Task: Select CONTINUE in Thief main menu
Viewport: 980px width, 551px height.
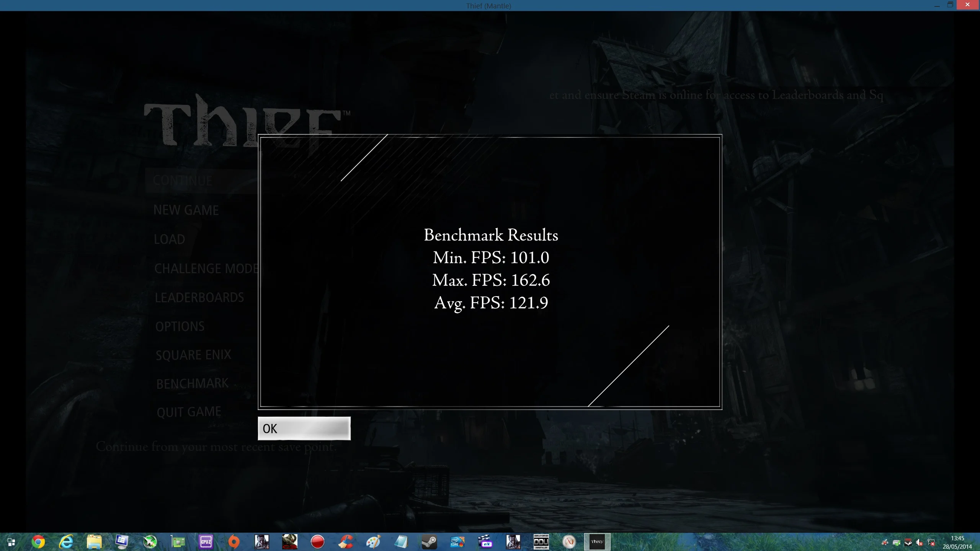Action: [x=182, y=181]
